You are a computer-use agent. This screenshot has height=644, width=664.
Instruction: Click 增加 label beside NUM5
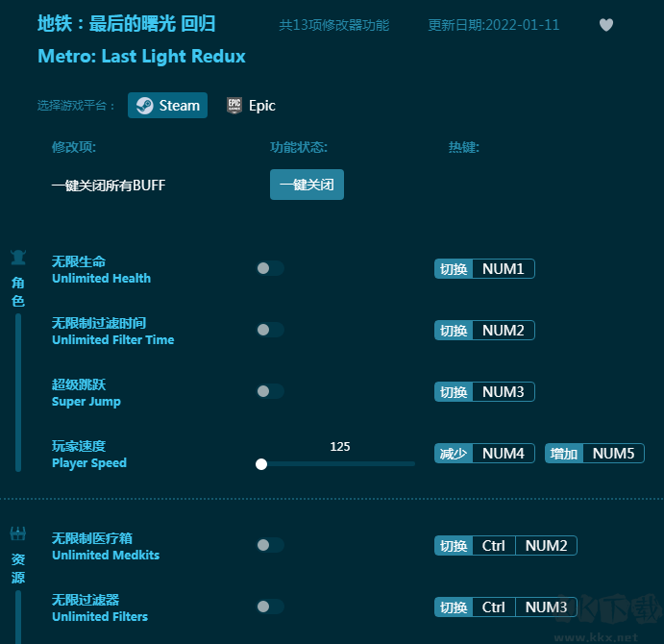pos(564,454)
